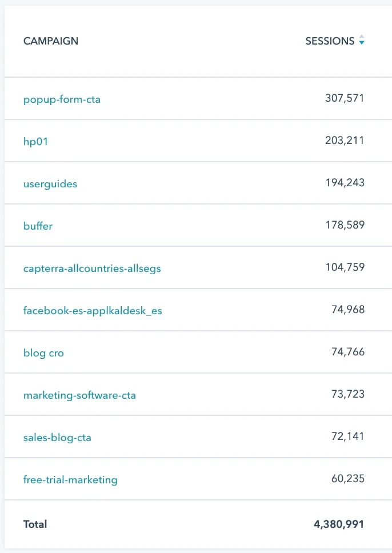This screenshot has height=553, width=392.
Task: Select the 104,759 sessions value
Action: [345, 267]
